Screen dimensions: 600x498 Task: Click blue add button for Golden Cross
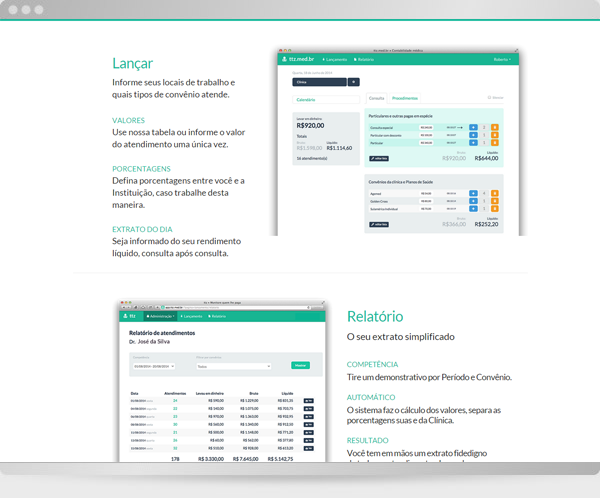pos(473,201)
